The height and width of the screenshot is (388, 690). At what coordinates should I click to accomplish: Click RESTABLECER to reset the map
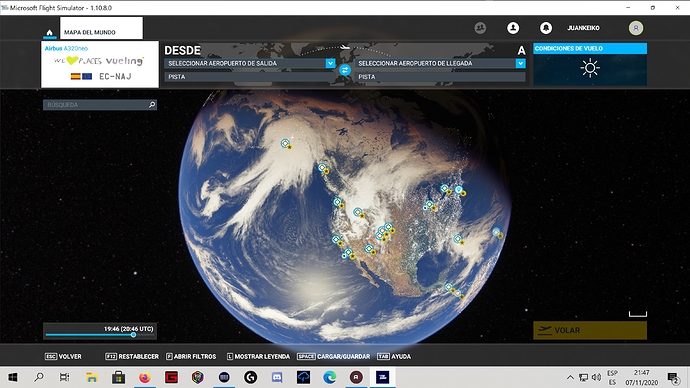(x=132, y=356)
